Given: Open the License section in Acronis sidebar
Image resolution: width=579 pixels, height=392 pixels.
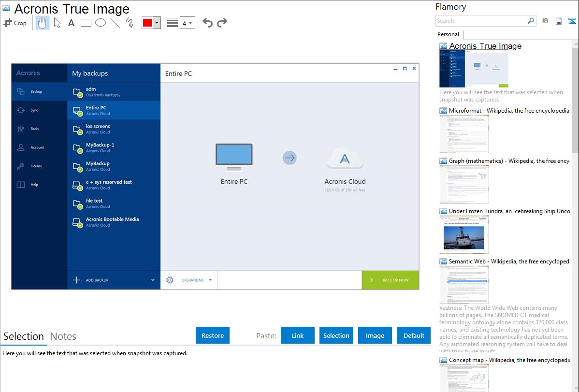Looking at the screenshot, I should coord(39,166).
